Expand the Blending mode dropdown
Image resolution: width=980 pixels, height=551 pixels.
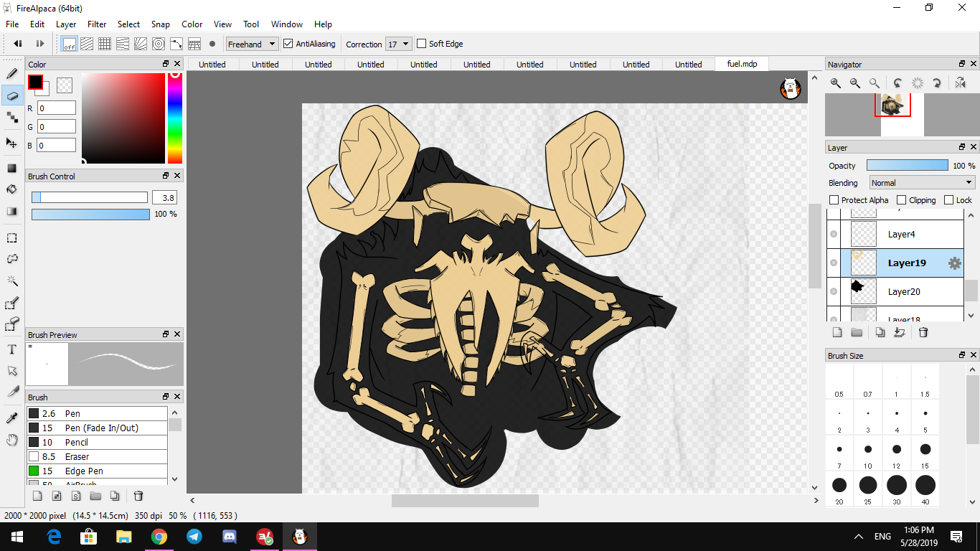[922, 183]
